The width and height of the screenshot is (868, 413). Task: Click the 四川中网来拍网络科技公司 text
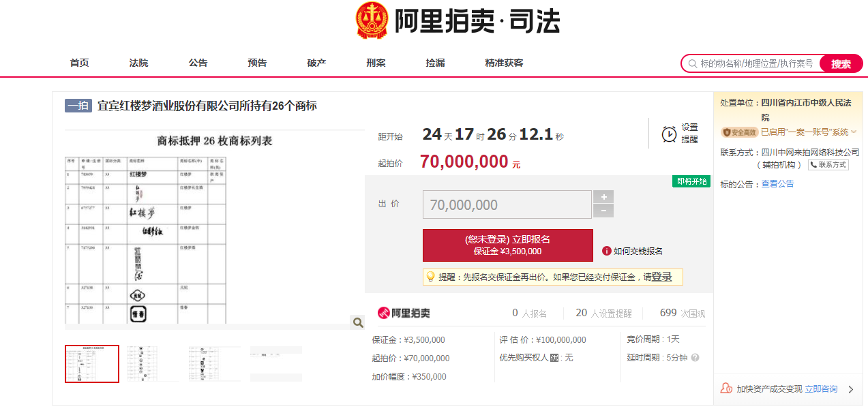[x=810, y=153]
